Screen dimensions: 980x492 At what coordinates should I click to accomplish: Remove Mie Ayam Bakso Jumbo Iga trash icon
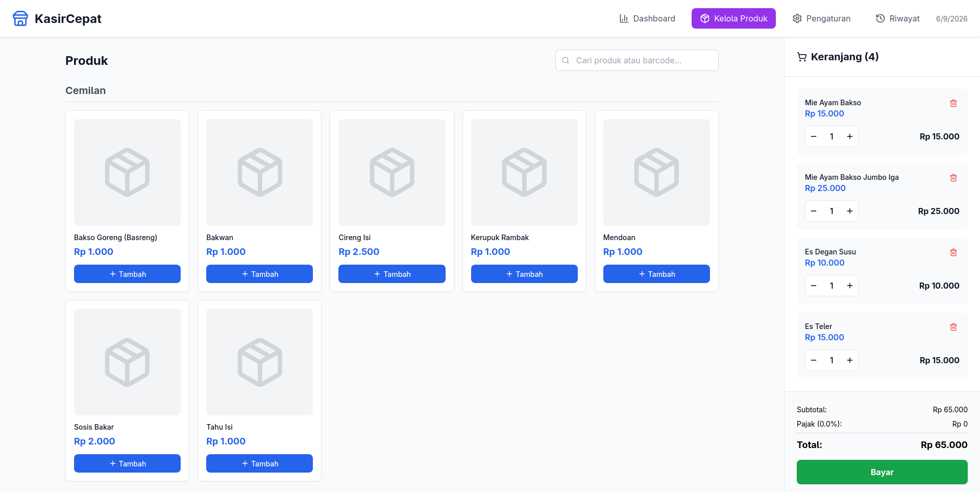[x=953, y=178]
